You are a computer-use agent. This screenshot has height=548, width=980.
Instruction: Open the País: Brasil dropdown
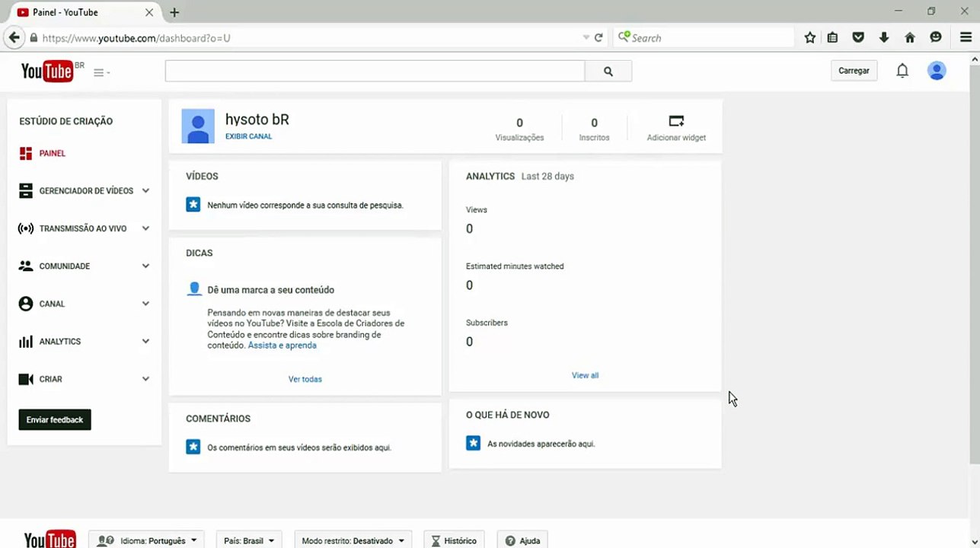tap(249, 540)
